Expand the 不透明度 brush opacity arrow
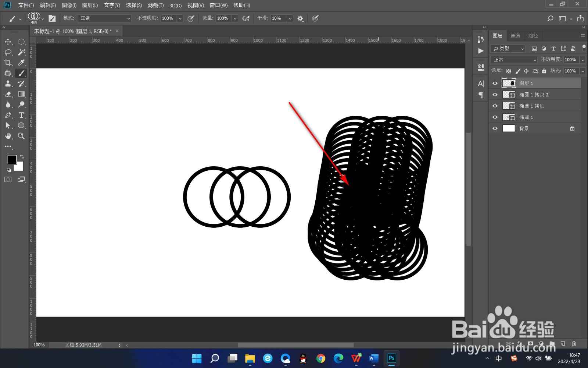This screenshot has height=368, width=588. (x=180, y=18)
